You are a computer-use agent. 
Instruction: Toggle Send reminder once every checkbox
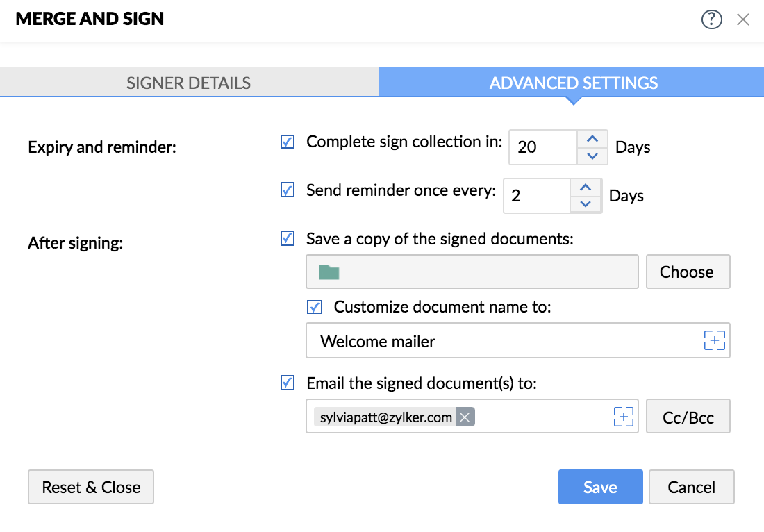[288, 190]
